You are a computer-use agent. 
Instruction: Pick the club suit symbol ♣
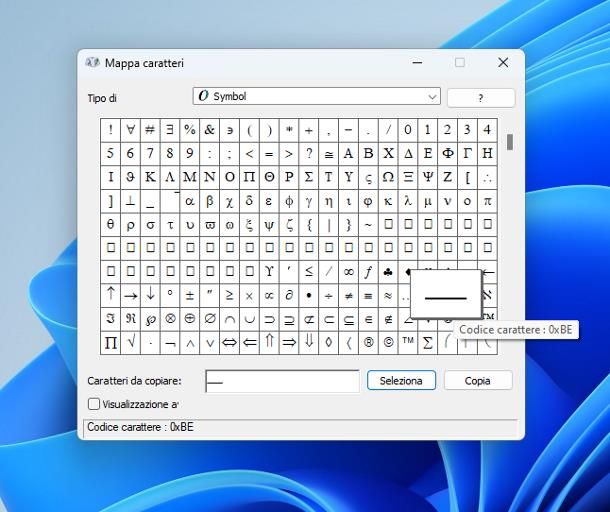(x=388, y=271)
